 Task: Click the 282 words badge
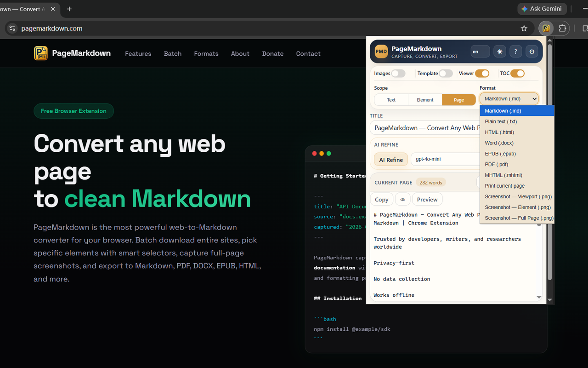pyautogui.click(x=431, y=183)
